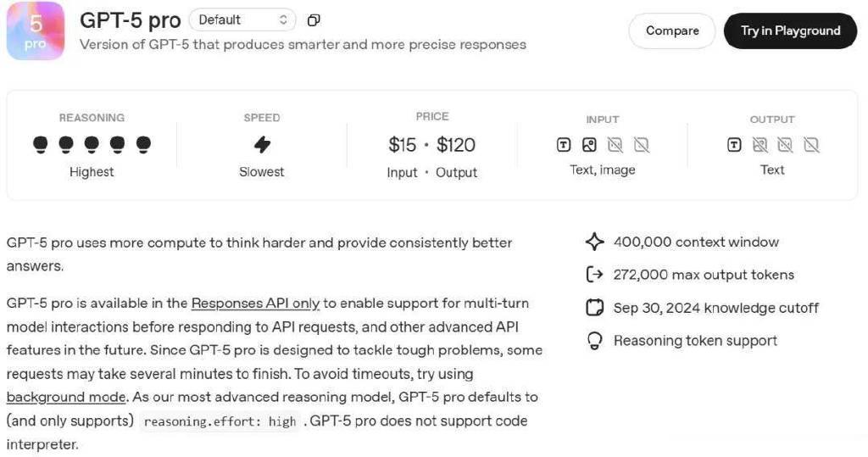The image size is (868, 457).
Task: Click the knowledge cutoff calendar icon
Action: click(594, 308)
